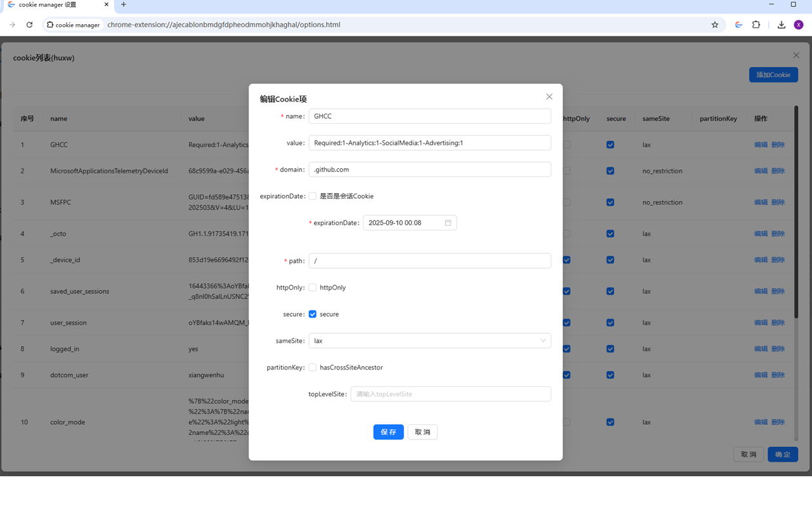Open browser downloads icon
812x508 pixels.
[782, 25]
